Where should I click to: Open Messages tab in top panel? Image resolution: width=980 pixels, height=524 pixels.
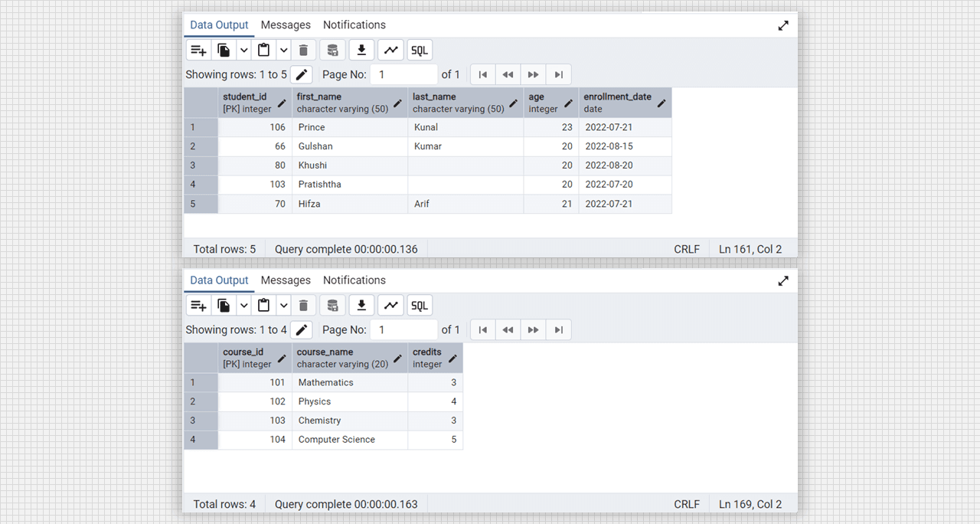286,25
